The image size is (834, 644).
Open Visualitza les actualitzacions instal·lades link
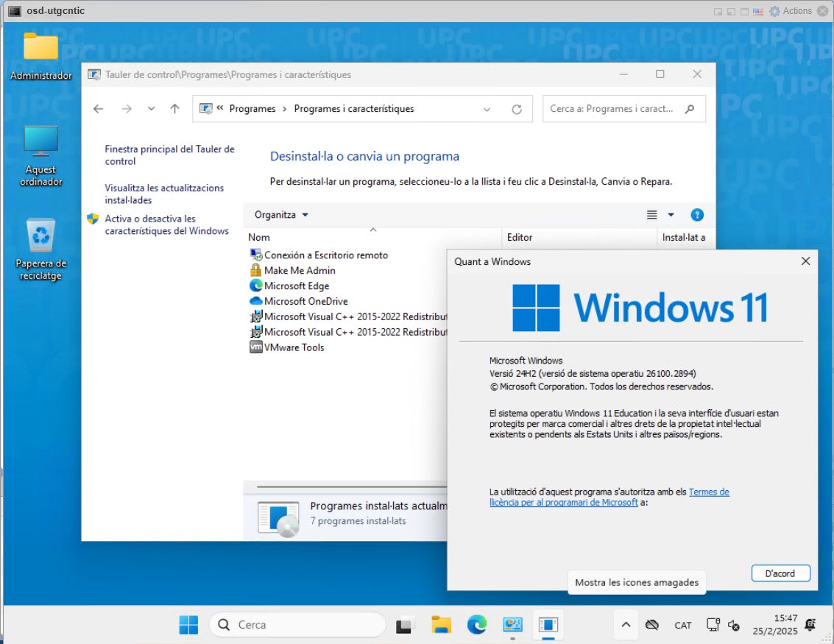164,194
